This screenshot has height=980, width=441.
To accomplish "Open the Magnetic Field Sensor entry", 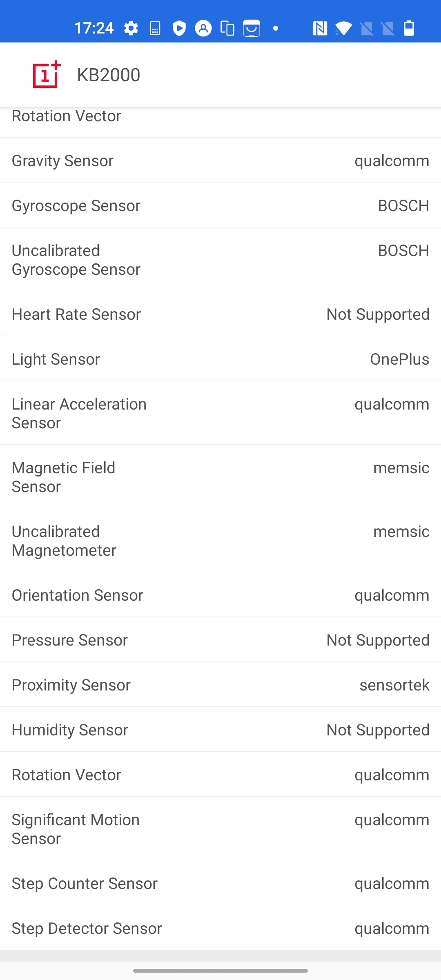I will coord(220,477).
